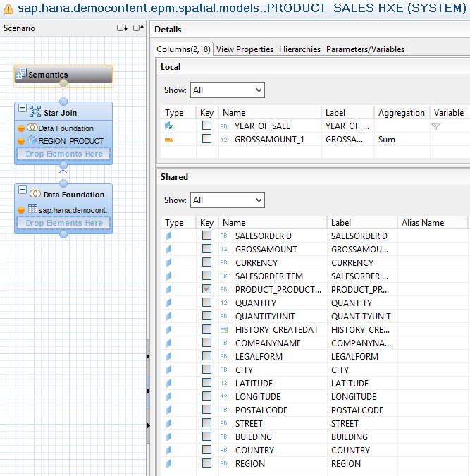
Task: Click the YEAR_OF_SALE calculated attribute type icon
Action: click(169, 126)
